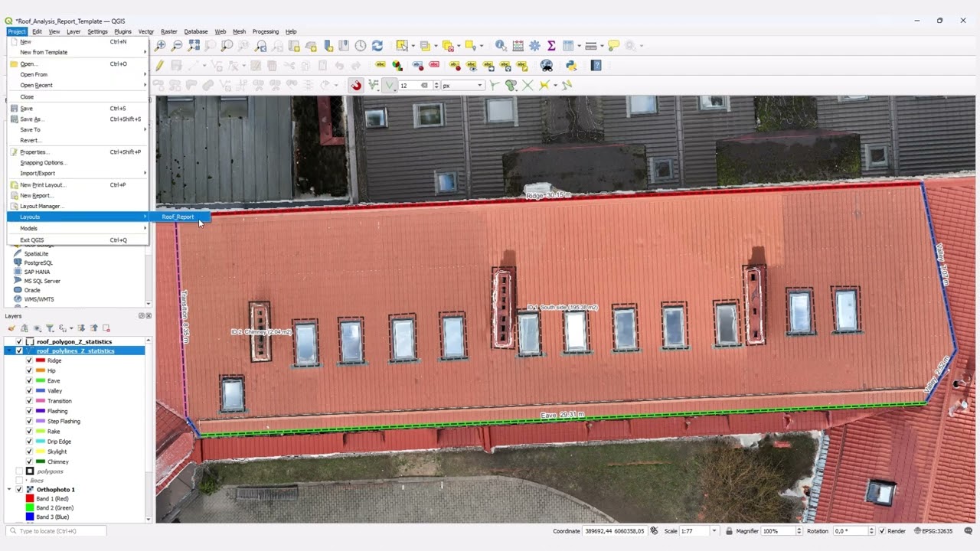Image resolution: width=980 pixels, height=551 pixels.
Task: Click the Zoom In magnifier tool
Action: coord(160,46)
